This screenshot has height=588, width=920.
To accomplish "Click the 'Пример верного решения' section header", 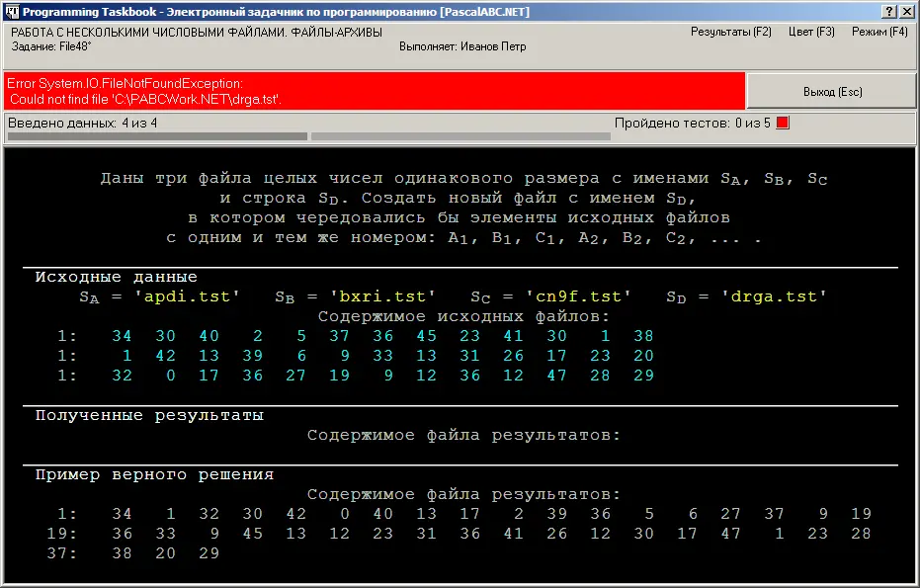I will tap(154, 475).
